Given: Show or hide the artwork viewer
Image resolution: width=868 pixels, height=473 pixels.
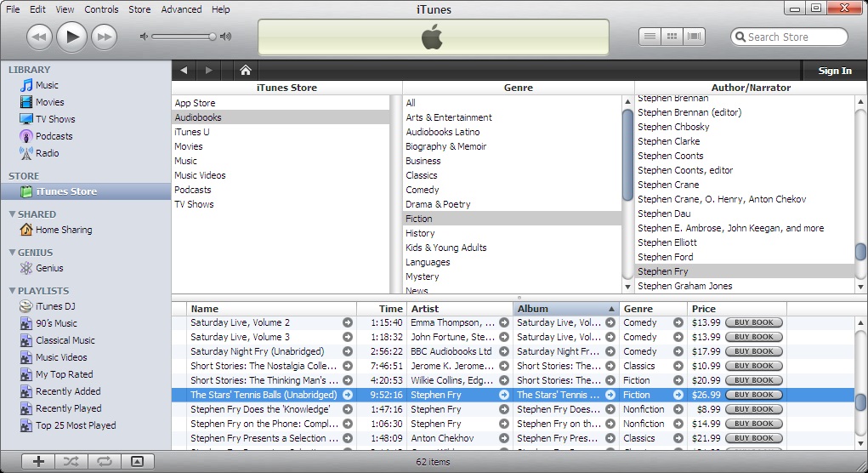Looking at the screenshot, I should pyautogui.click(x=137, y=461).
